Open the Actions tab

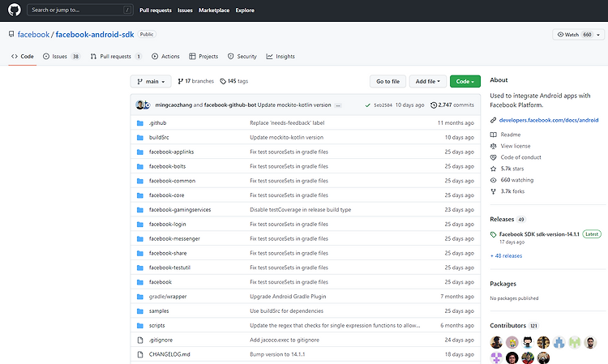pos(165,57)
